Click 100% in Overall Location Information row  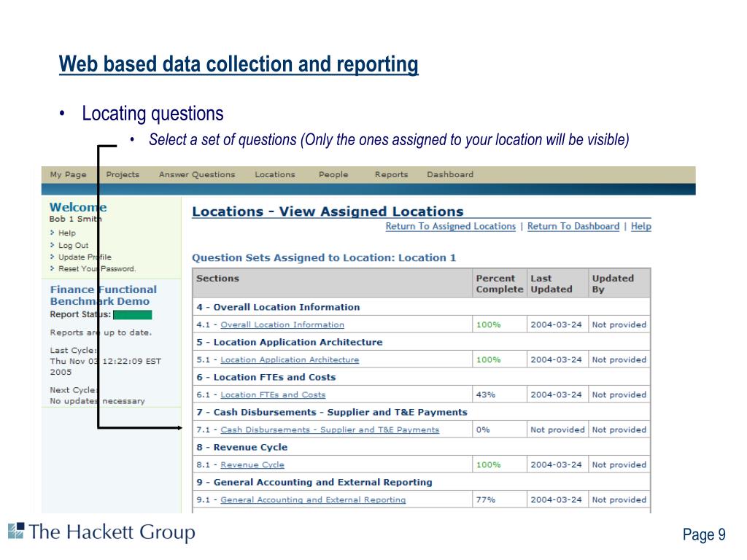488,324
